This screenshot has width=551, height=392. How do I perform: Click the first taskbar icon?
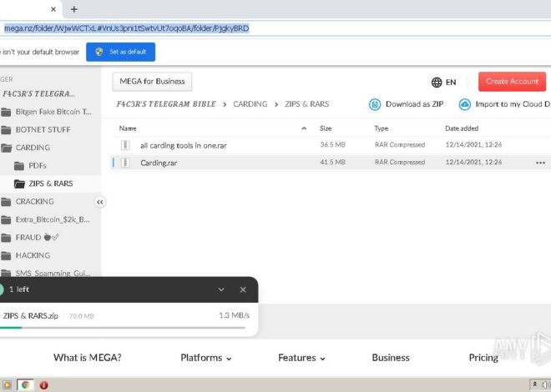[x=7, y=385]
